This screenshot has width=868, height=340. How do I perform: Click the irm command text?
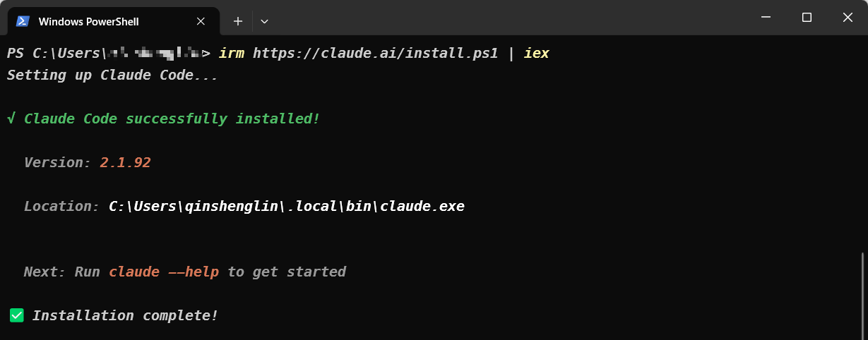click(232, 53)
